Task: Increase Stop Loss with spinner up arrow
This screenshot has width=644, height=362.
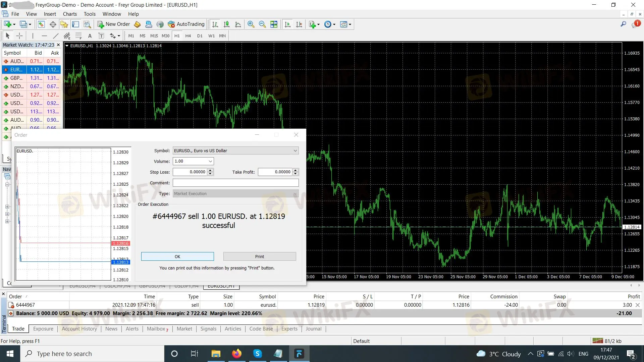Action: [210, 170]
